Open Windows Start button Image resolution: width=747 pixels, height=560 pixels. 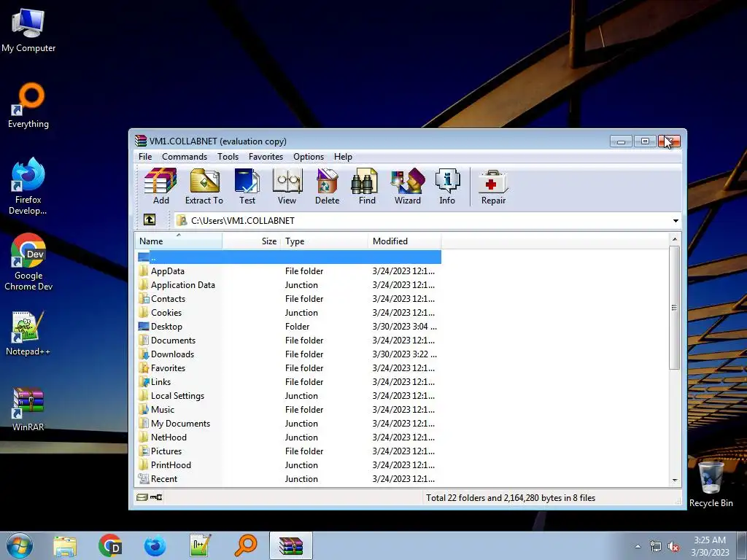(x=20, y=545)
